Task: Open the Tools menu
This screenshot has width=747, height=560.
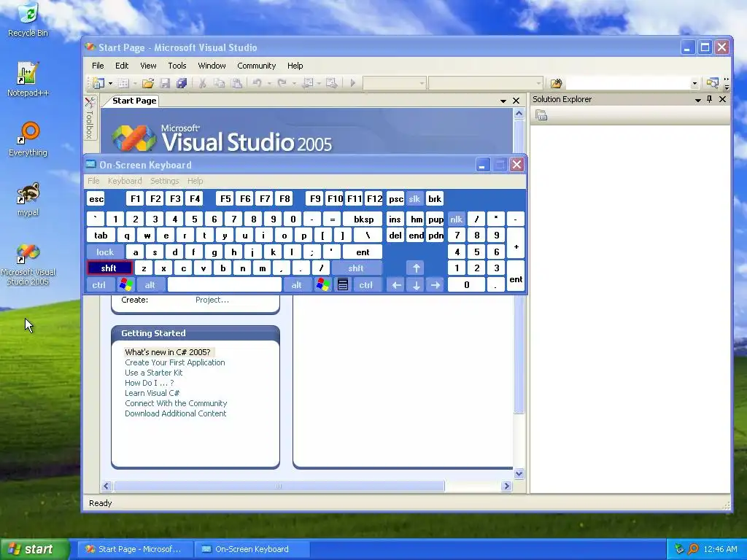Action: click(177, 66)
